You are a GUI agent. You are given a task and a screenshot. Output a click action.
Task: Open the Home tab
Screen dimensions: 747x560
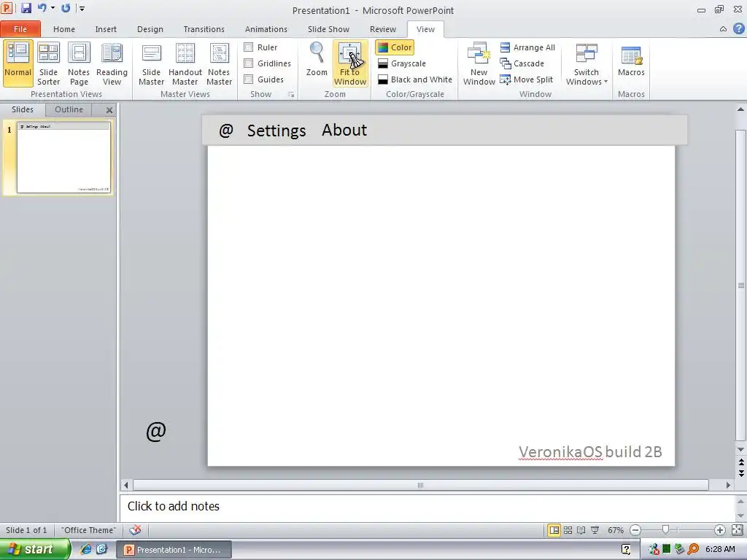pos(64,29)
